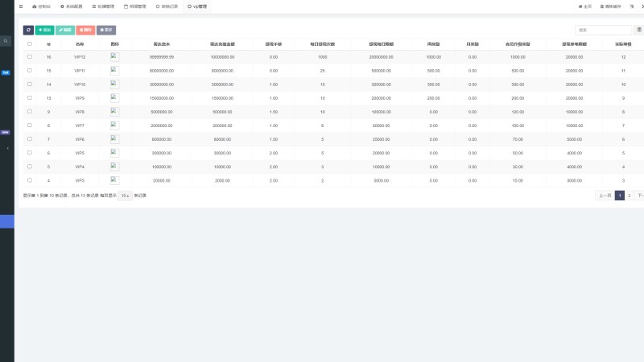644x362 pixels.
Task: Click the icon thumbnail in VIP4 row
Action: [114, 167]
